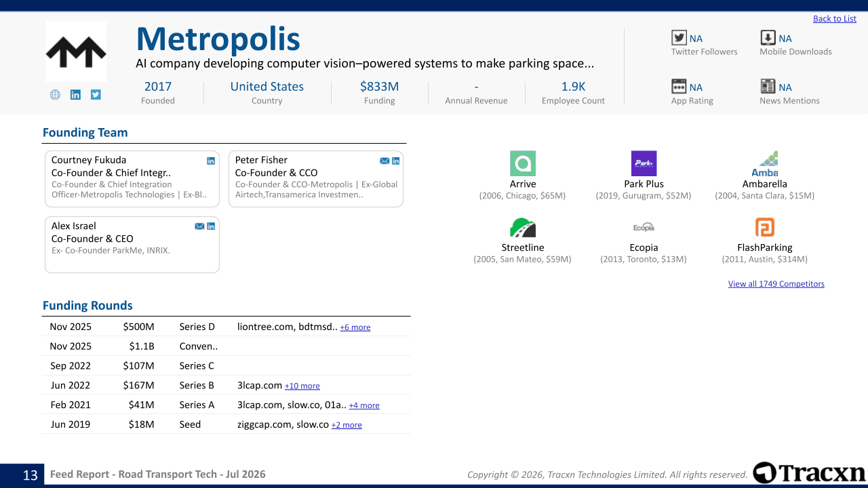This screenshot has width=868, height=488.
Task: Click the Metropolis company title
Action: coord(218,39)
